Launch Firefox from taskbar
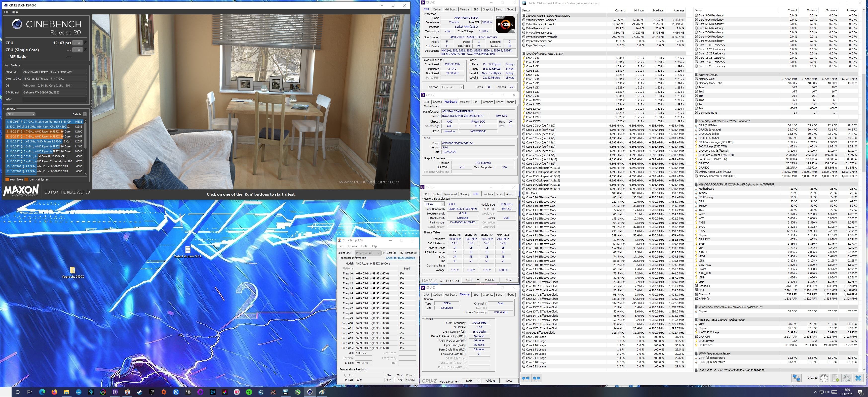The height and width of the screenshot is (397, 868). point(54,392)
